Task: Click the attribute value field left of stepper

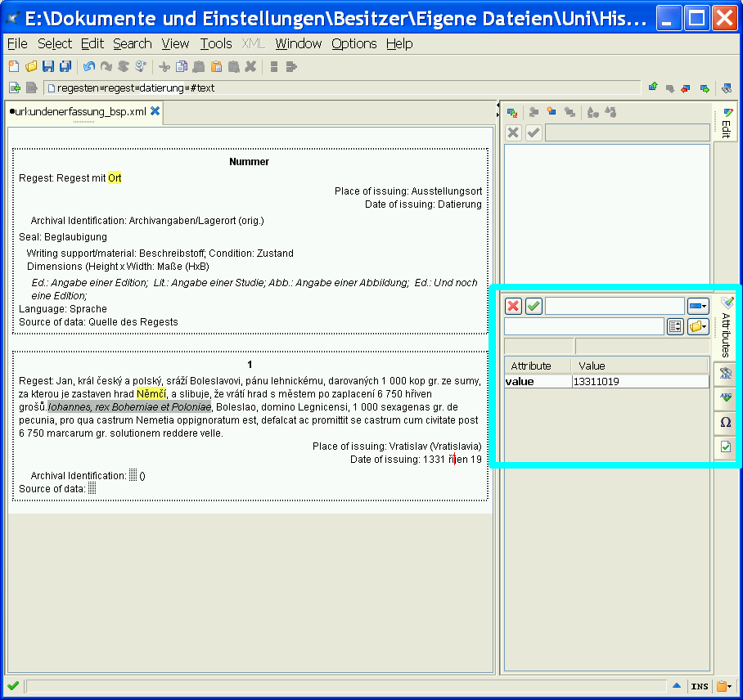Action: coord(583,326)
